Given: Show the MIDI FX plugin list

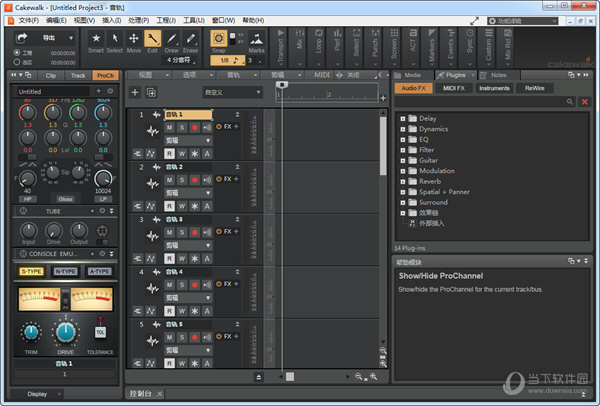Looking at the screenshot, I should (x=454, y=88).
